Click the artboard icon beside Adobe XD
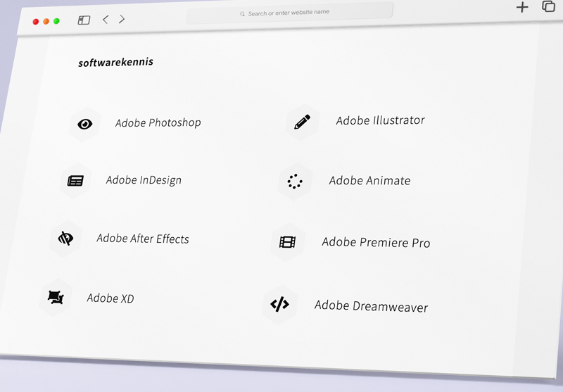 (56, 298)
